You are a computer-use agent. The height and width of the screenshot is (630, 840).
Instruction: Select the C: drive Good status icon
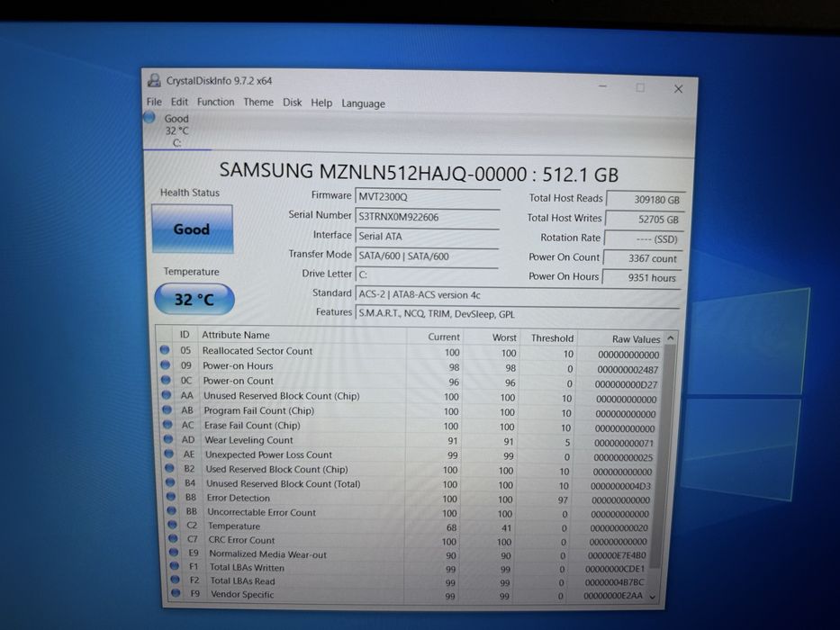(149, 117)
